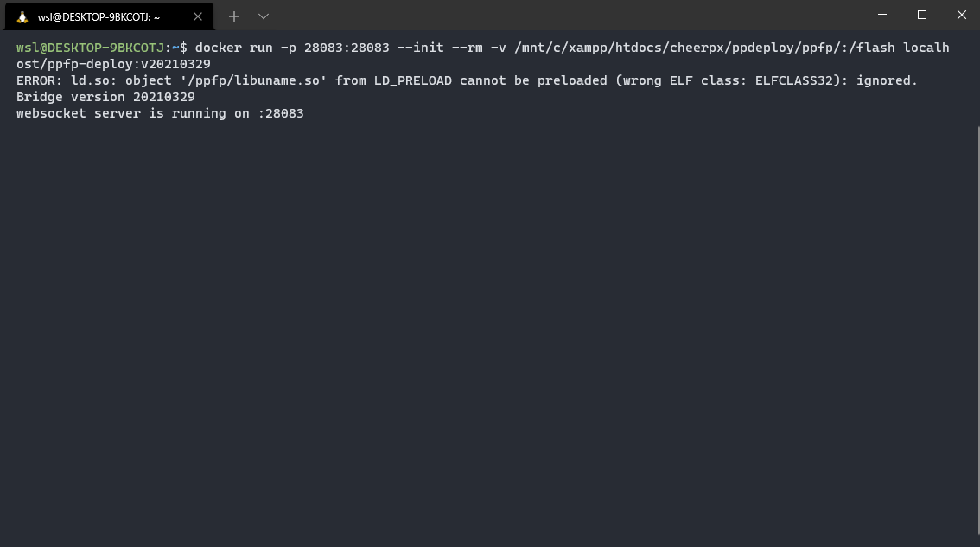The height and width of the screenshot is (547, 980).
Task: Open a new tab with the plus icon
Action: pyautogui.click(x=233, y=17)
